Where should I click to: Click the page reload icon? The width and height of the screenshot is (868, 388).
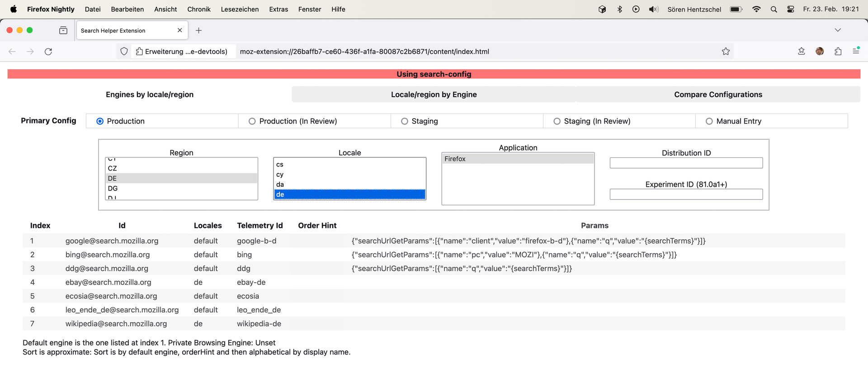48,52
